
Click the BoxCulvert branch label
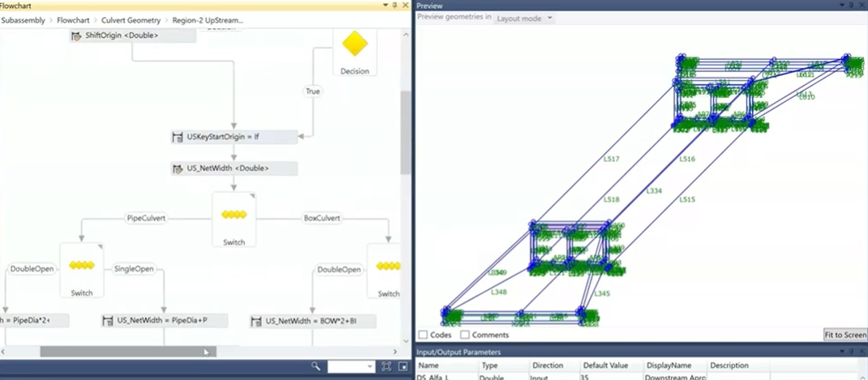coord(322,219)
